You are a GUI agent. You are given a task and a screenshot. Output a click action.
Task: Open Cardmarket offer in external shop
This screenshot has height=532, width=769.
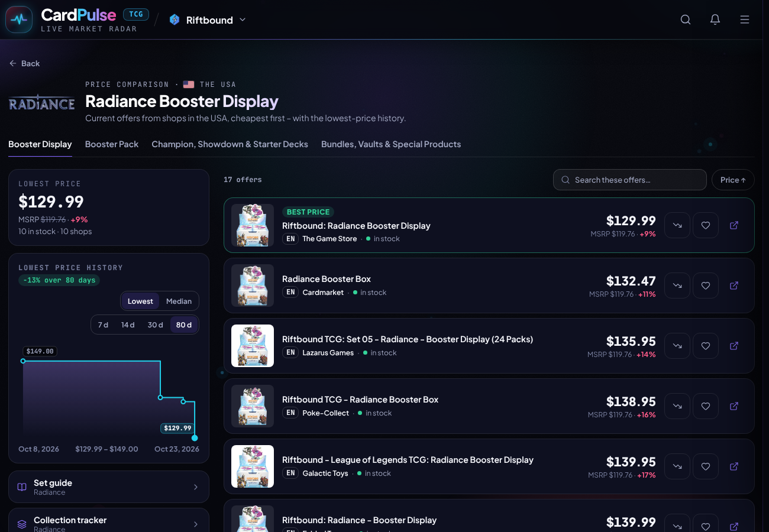tap(734, 286)
